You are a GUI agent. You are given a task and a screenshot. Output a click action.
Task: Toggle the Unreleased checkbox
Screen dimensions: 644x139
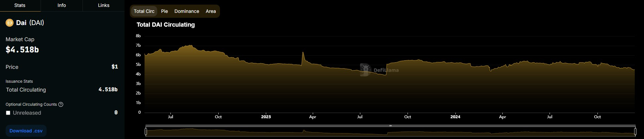coord(8,113)
